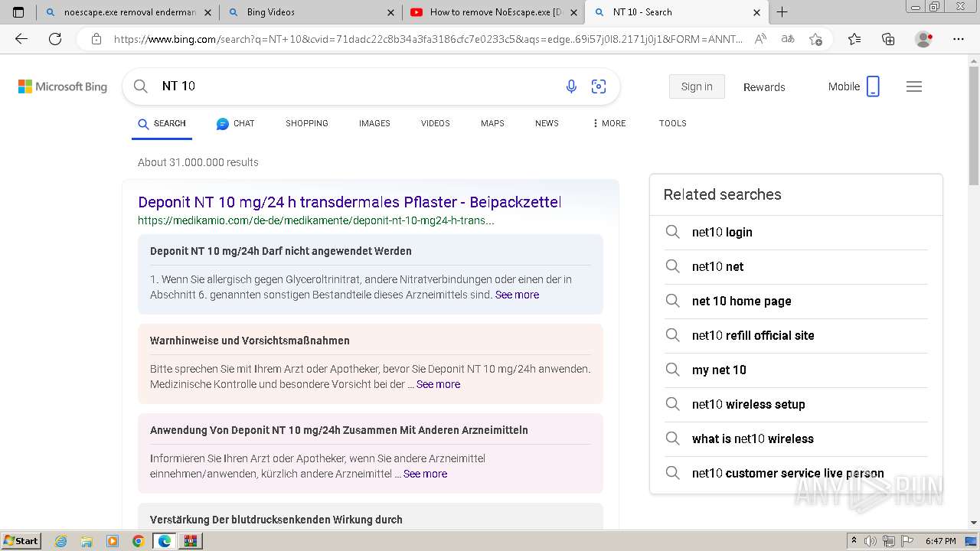Open the CHAT search category
This screenshot has height=551, width=980.
[235, 123]
